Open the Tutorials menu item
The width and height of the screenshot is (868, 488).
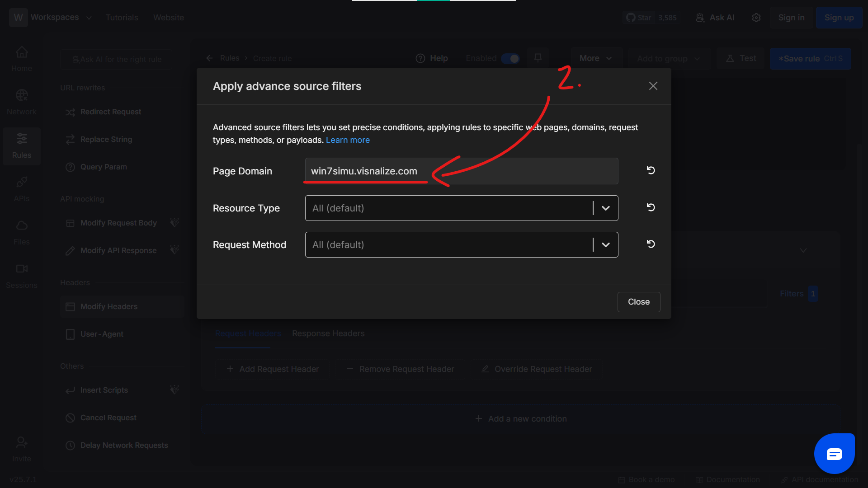(x=122, y=17)
